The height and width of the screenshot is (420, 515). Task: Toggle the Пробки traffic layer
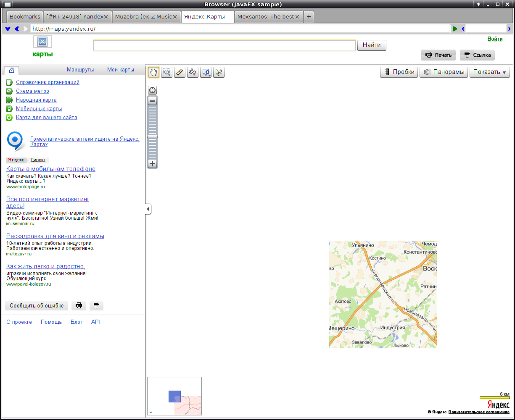tap(399, 72)
